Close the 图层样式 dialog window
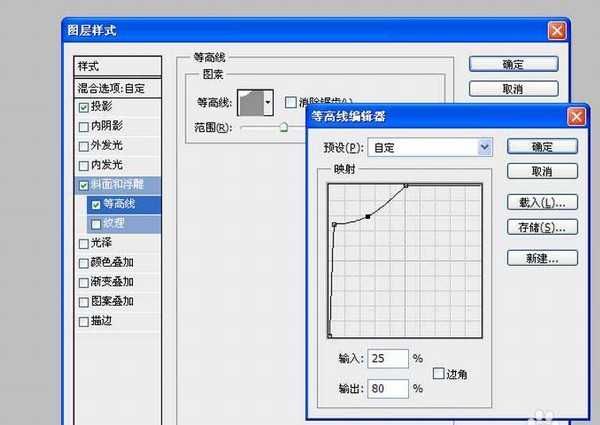This screenshot has height=425, width=600. (x=556, y=30)
